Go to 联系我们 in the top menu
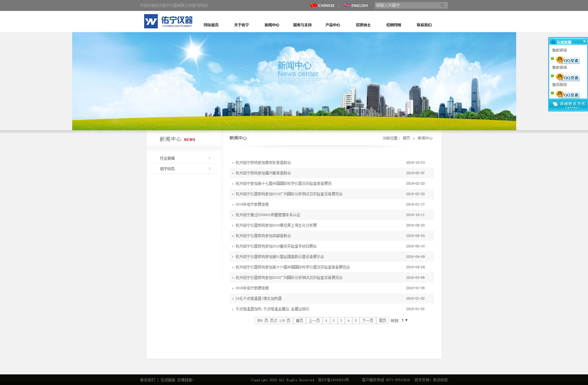This screenshot has height=385, width=588. (x=424, y=25)
